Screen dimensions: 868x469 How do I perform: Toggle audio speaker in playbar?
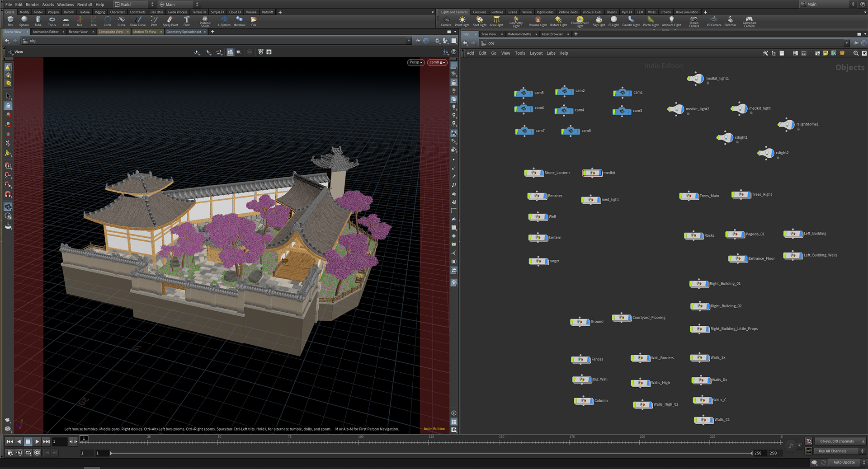tap(19, 453)
